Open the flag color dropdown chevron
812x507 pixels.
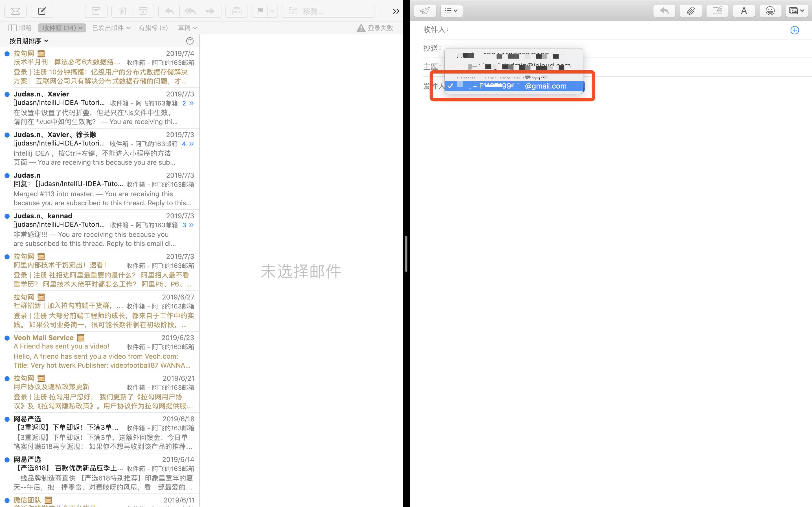point(272,11)
